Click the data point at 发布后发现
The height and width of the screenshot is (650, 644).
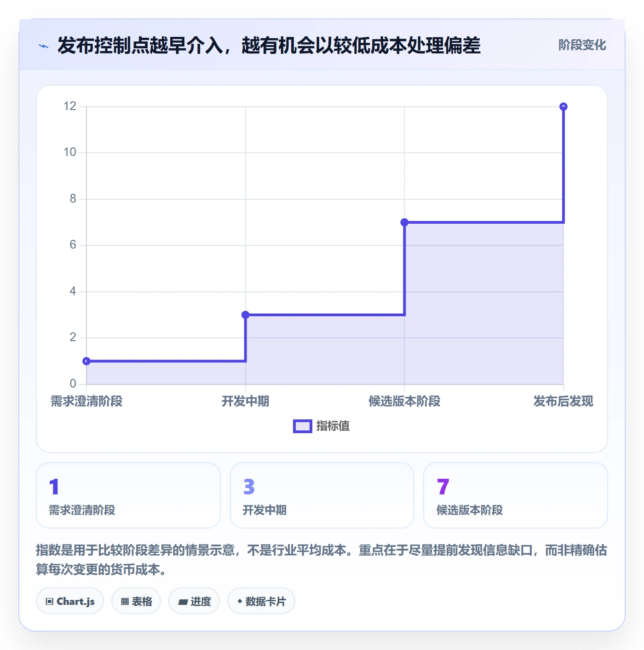[563, 107]
